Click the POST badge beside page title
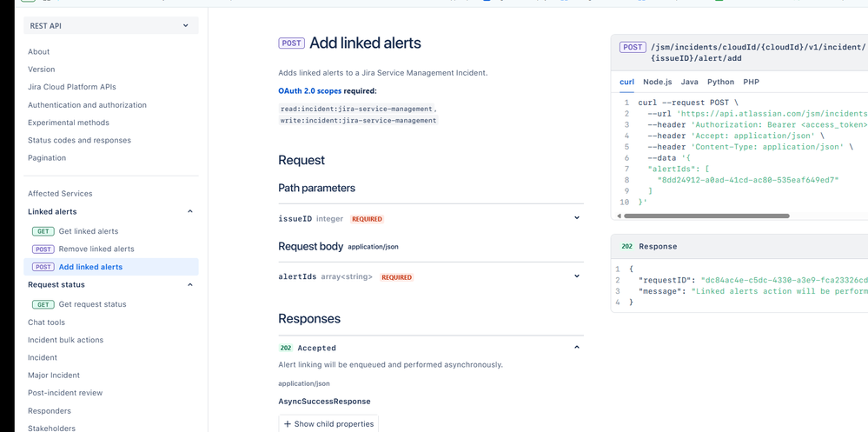This screenshot has width=868, height=432. (x=292, y=43)
